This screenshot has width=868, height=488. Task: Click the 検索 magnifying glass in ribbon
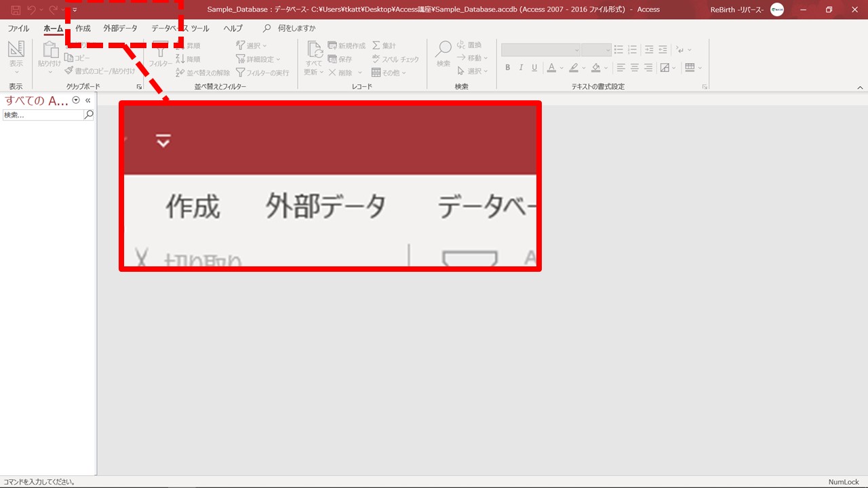(443, 50)
